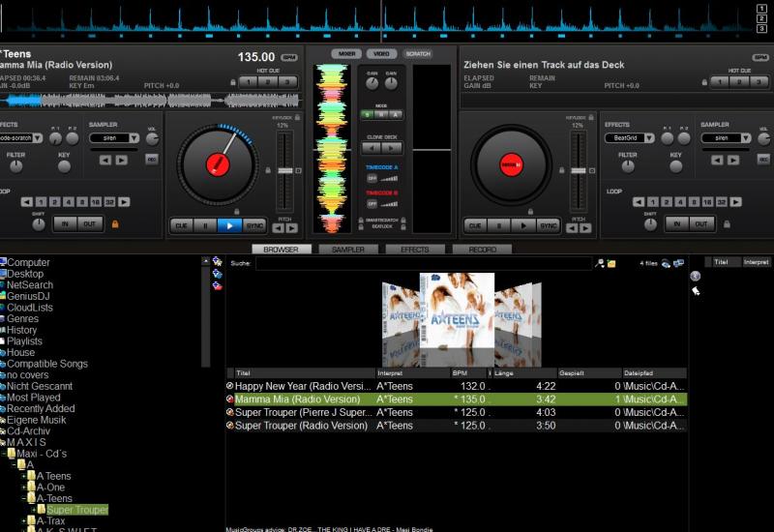Open the right deck siren sampler dropdown
Viewport: 774px width, 532px height.
click(x=746, y=138)
